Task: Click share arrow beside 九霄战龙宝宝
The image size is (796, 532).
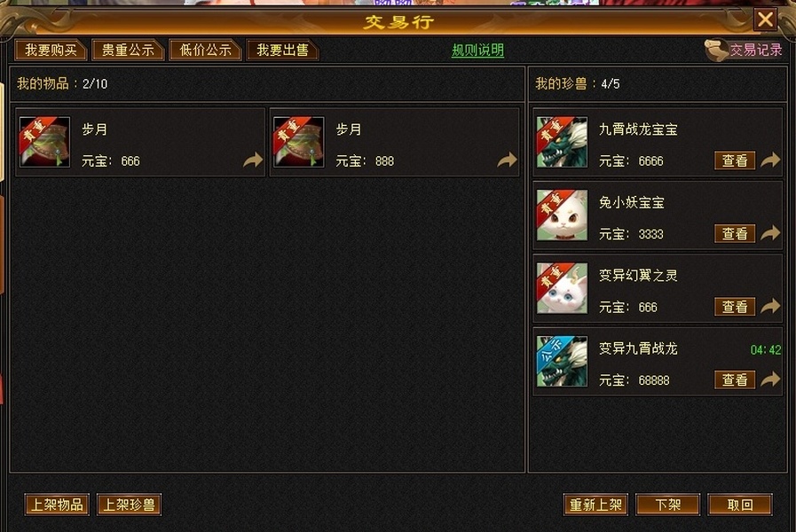Action: [x=770, y=160]
